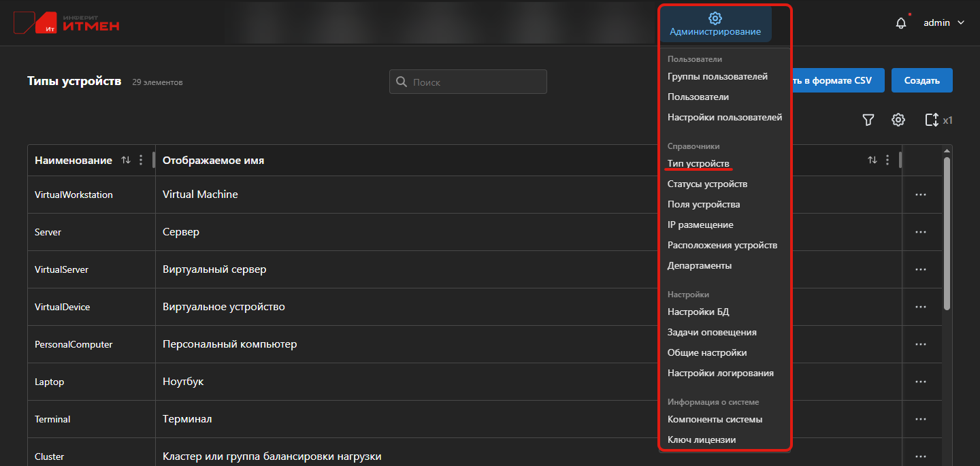Click search magnifier icon

coord(402,82)
